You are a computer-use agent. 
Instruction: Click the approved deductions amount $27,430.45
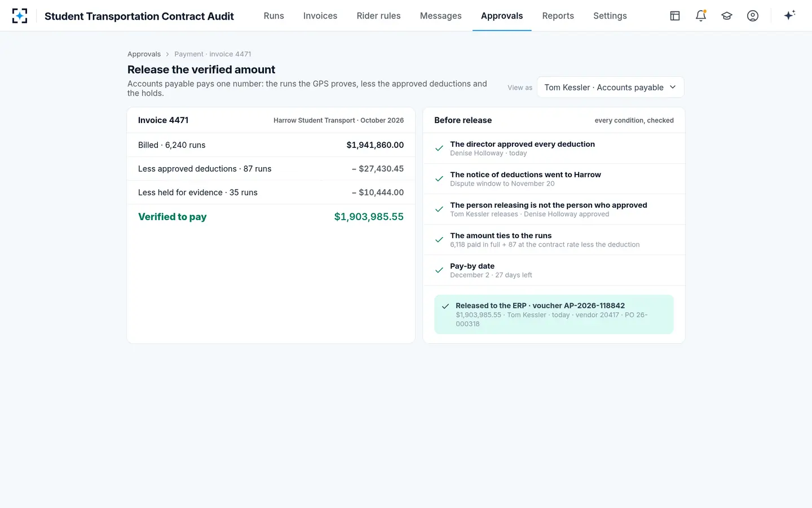point(378,169)
